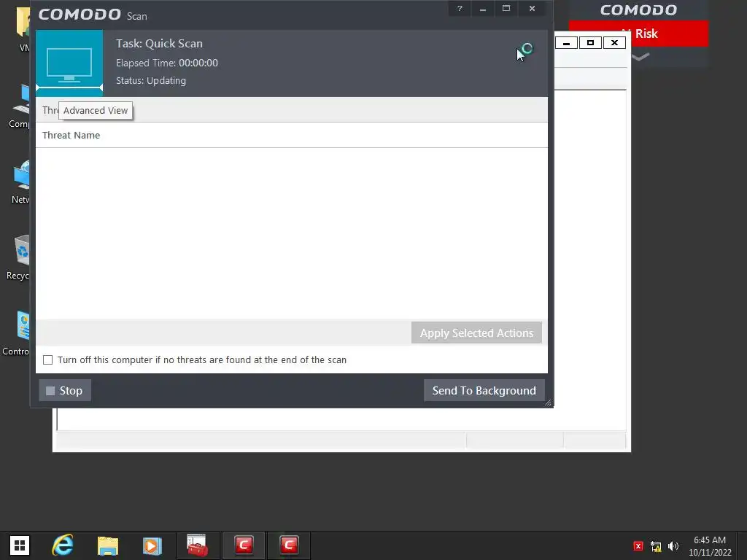
Task: Minimize the Comodo Scan window
Action: click(483, 9)
